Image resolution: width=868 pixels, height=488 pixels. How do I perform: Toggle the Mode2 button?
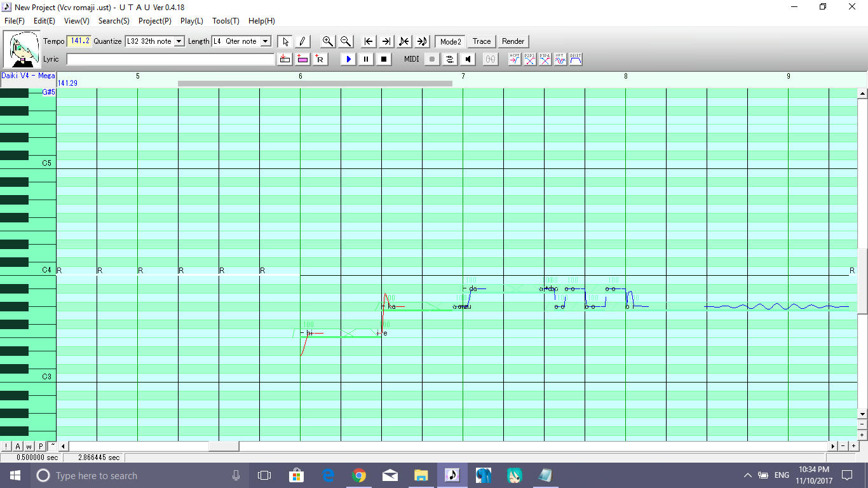point(451,41)
